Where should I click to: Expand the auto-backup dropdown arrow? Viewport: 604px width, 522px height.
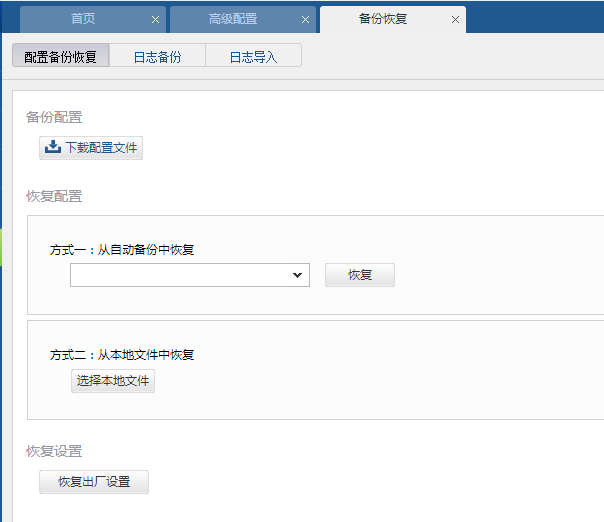[297, 275]
